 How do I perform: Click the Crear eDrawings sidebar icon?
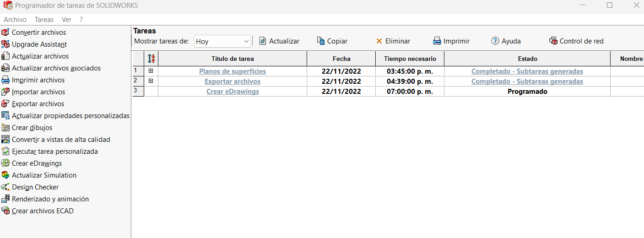click(5, 163)
